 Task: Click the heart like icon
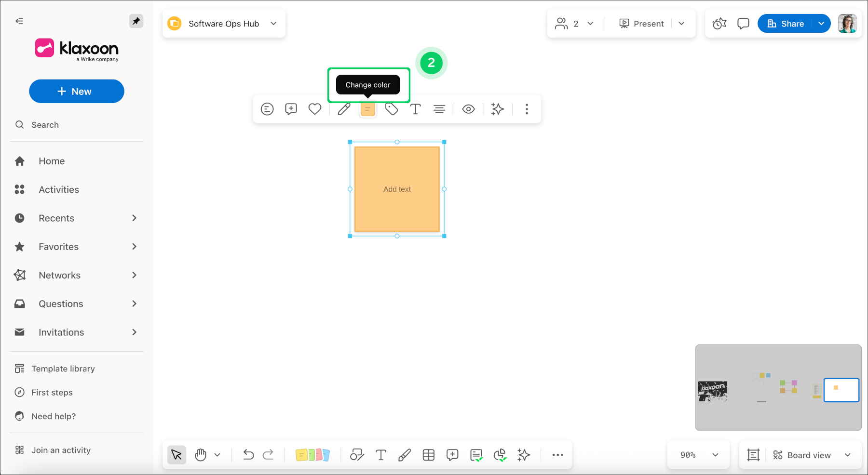tap(315, 109)
